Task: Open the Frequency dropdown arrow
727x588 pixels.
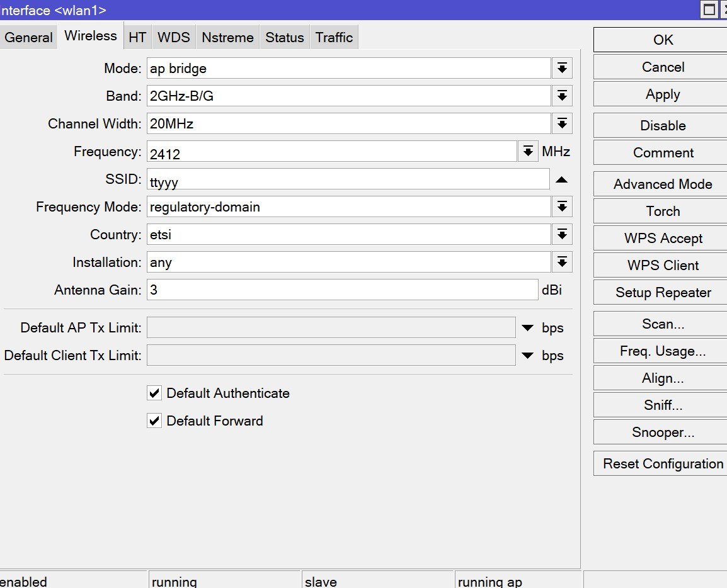Action: coord(528,152)
